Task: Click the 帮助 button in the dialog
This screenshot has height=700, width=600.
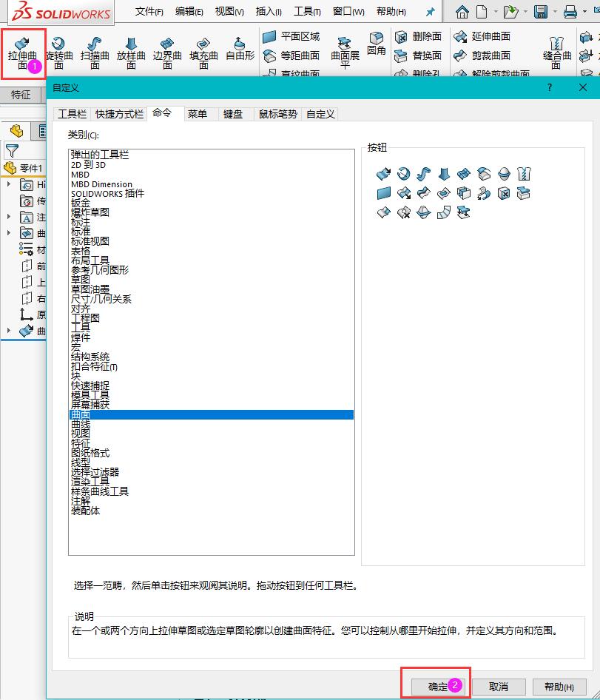Action: pos(560,686)
